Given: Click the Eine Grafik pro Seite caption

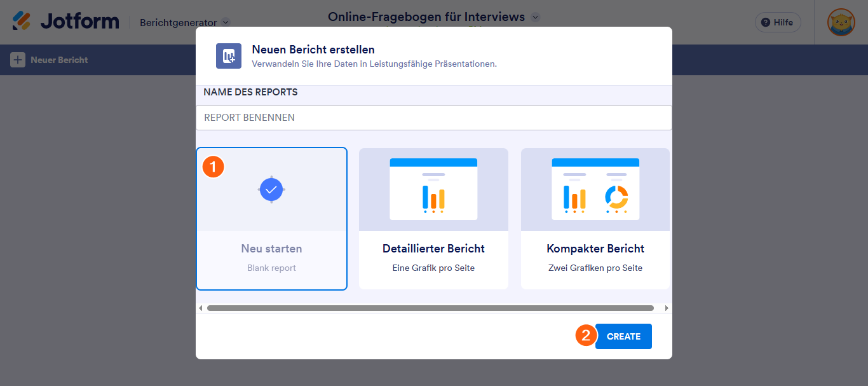Looking at the screenshot, I should click(x=433, y=268).
